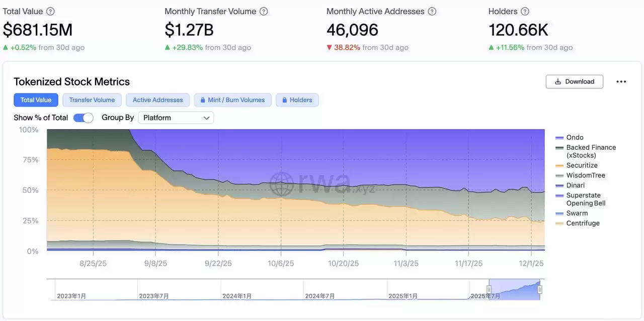Open the ellipsis more-options menu

pos(621,81)
